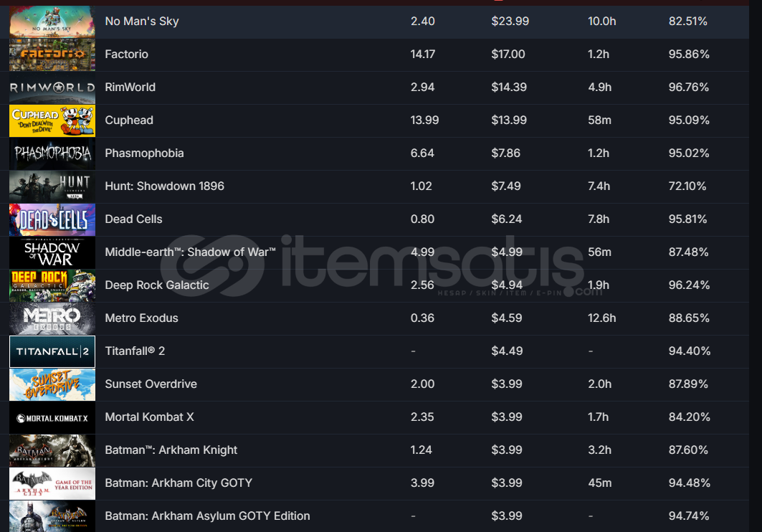Click the 96.24% rating for Deep Rock Galactic
The width and height of the screenshot is (762, 532).
click(x=689, y=285)
